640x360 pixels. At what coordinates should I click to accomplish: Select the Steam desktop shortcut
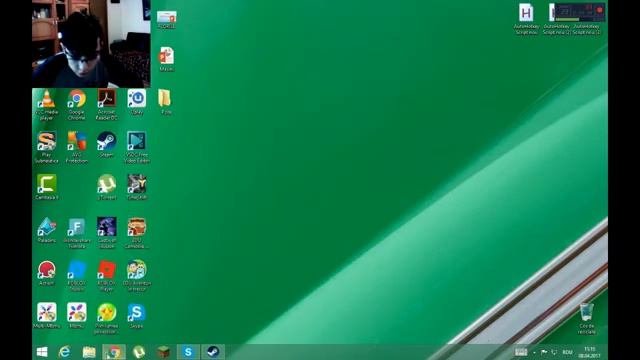click(x=107, y=144)
